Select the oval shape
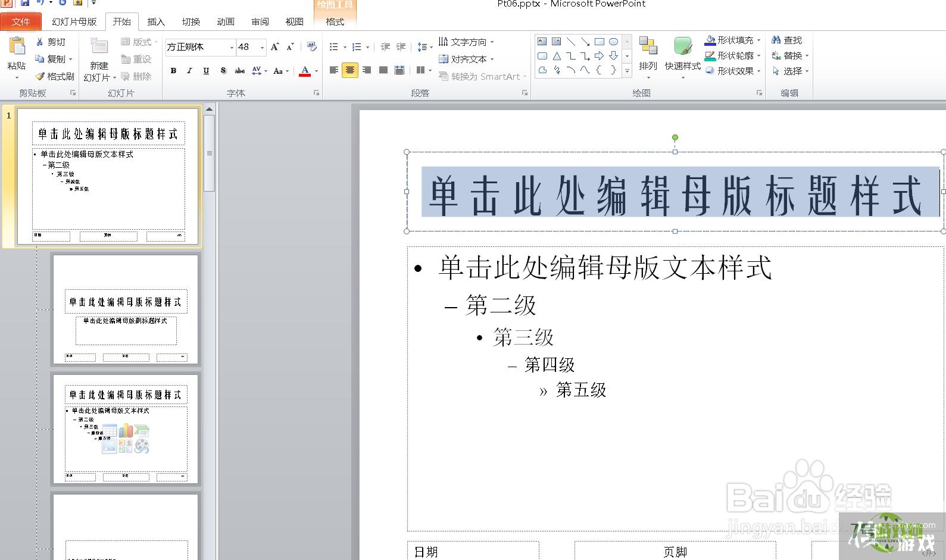Viewport: 946px width, 560px height. [613, 42]
